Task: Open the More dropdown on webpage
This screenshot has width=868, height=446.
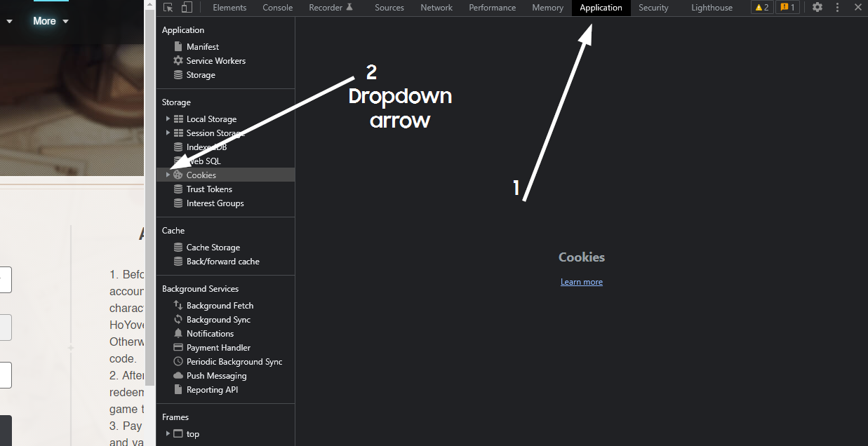Action: pos(51,21)
